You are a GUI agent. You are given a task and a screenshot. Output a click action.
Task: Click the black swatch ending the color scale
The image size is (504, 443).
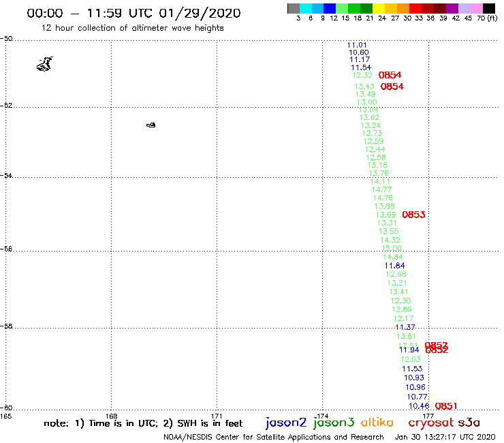[x=489, y=9]
